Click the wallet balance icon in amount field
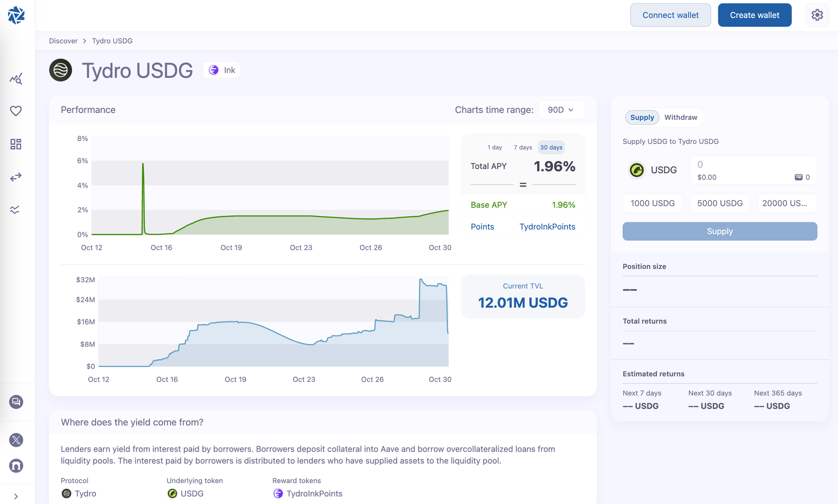 799,177
